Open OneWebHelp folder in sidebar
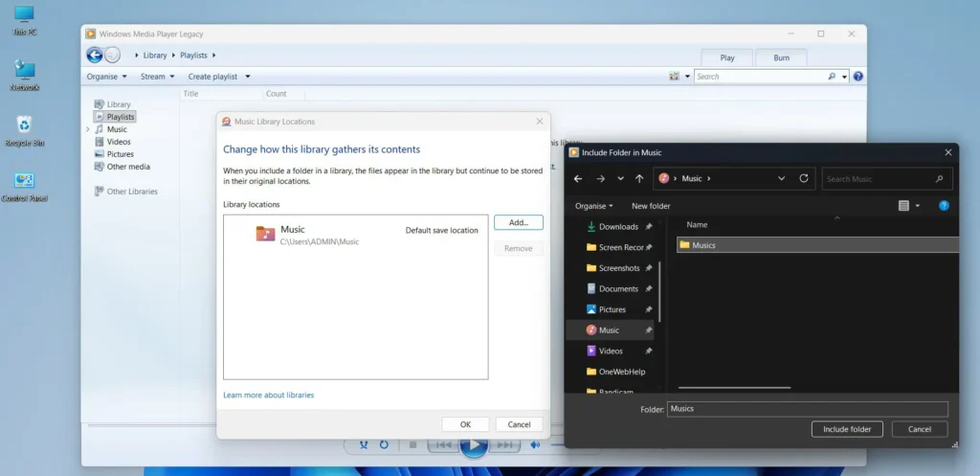Screen dimensions: 980x476 tap(613, 372)
